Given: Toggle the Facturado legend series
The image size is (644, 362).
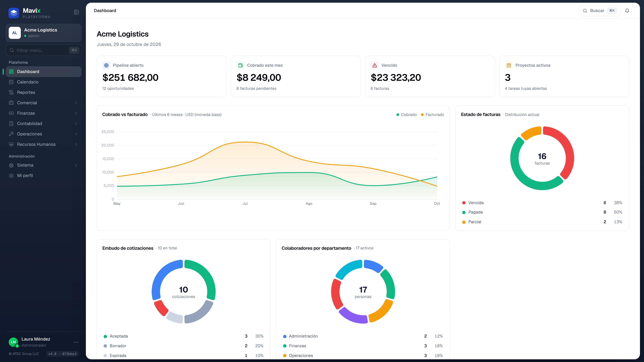Looking at the screenshot, I should coord(433,115).
